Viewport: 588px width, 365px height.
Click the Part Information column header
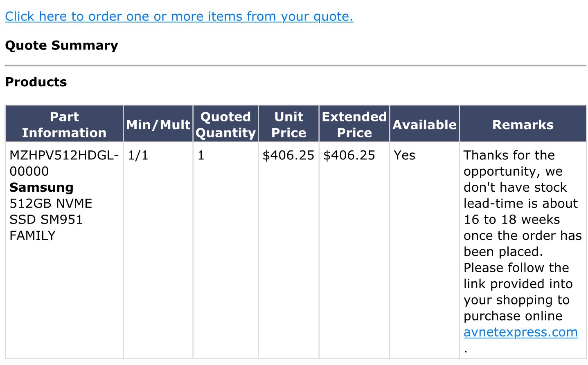64,124
